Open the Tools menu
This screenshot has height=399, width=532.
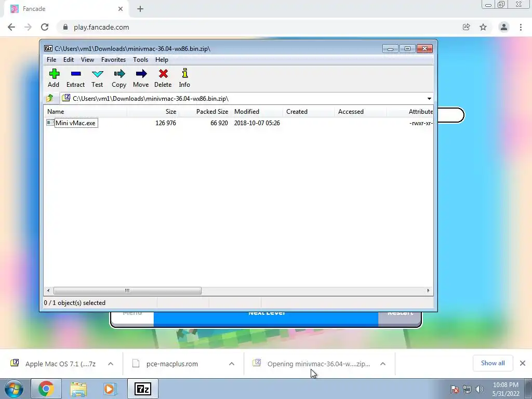click(140, 60)
